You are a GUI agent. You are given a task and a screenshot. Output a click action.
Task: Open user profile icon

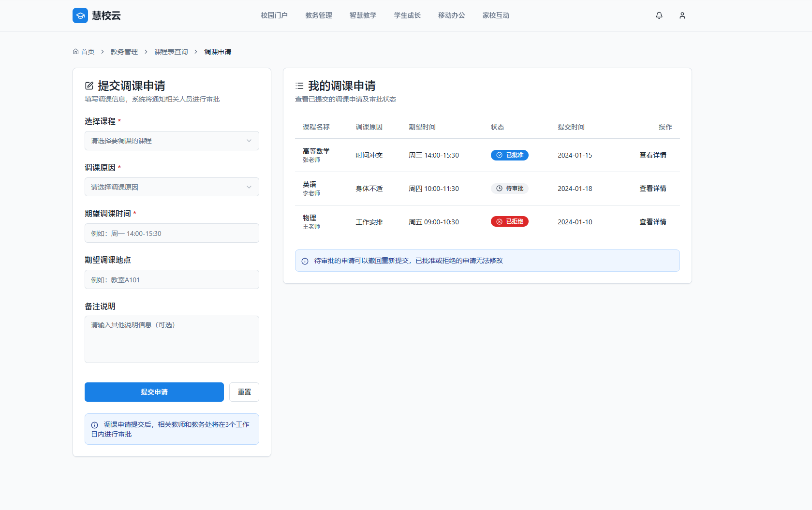pyautogui.click(x=682, y=15)
